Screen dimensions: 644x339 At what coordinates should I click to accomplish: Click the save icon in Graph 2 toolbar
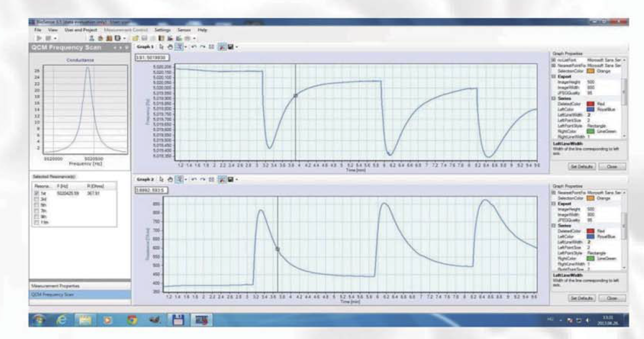tap(230, 179)
